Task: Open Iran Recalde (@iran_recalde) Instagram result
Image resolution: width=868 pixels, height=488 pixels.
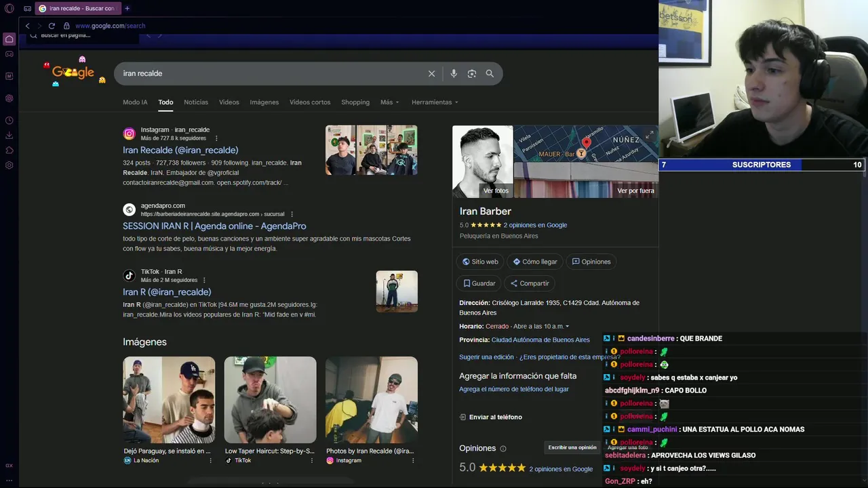Action: 180,150
